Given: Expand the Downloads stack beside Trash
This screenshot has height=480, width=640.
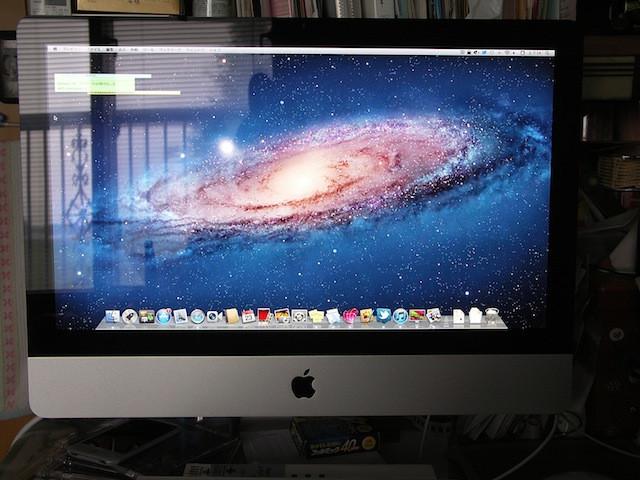Looking at the screenshot, I should (476, 316).
